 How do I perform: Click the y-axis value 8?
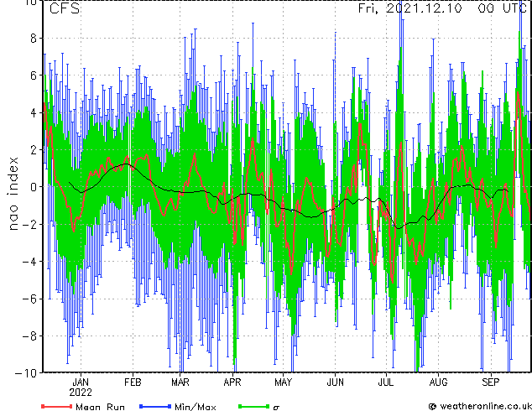[34, 39]
